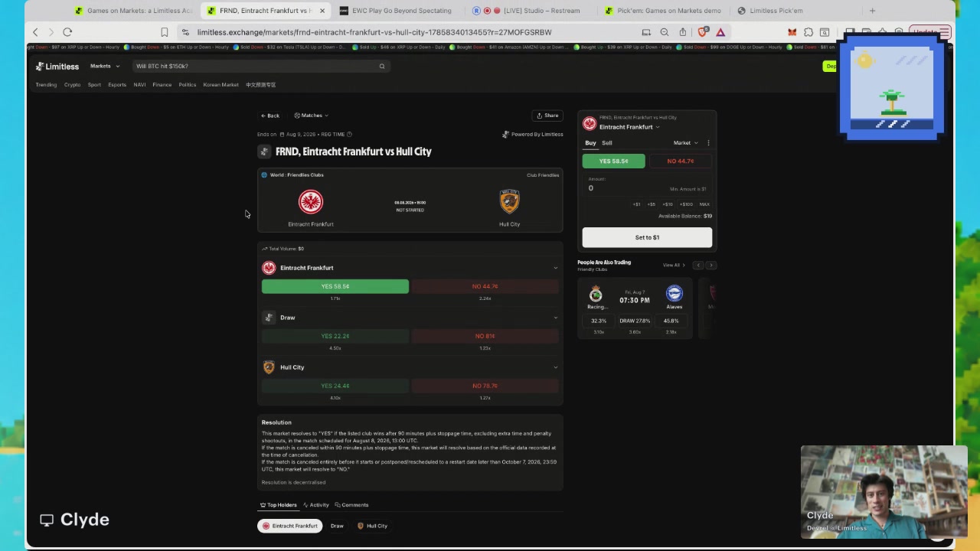The width and height of the screenshot is (980, 551).
Task: Go to next People Are Also Trading card
Action: pyautogui.click(x=711, y=265)
